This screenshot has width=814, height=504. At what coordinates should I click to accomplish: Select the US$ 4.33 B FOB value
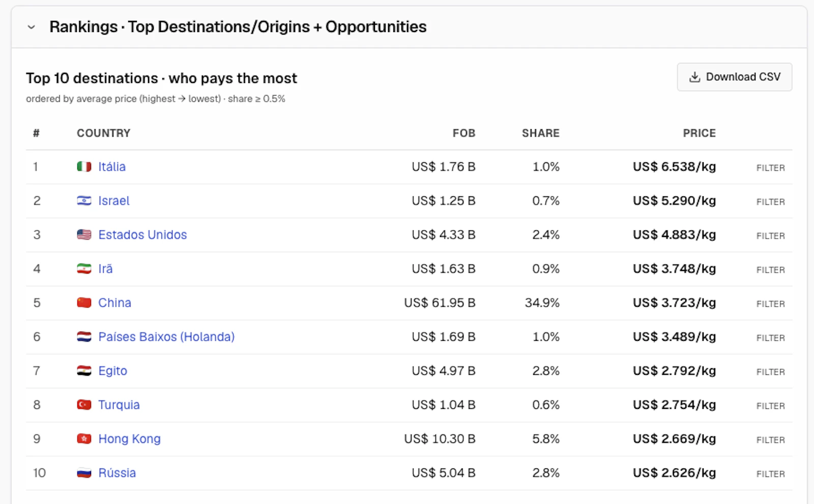[444, 235]
